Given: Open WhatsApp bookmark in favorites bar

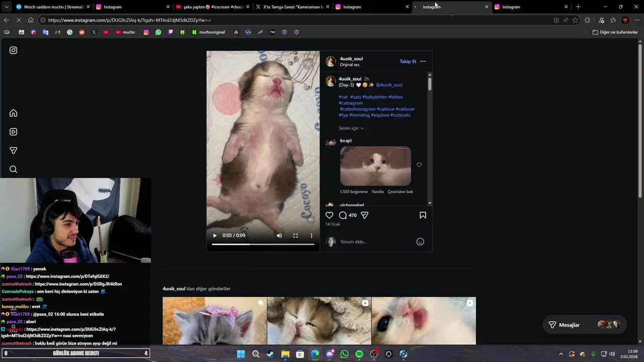Looking at the screenshot, I should click(158, 32).
